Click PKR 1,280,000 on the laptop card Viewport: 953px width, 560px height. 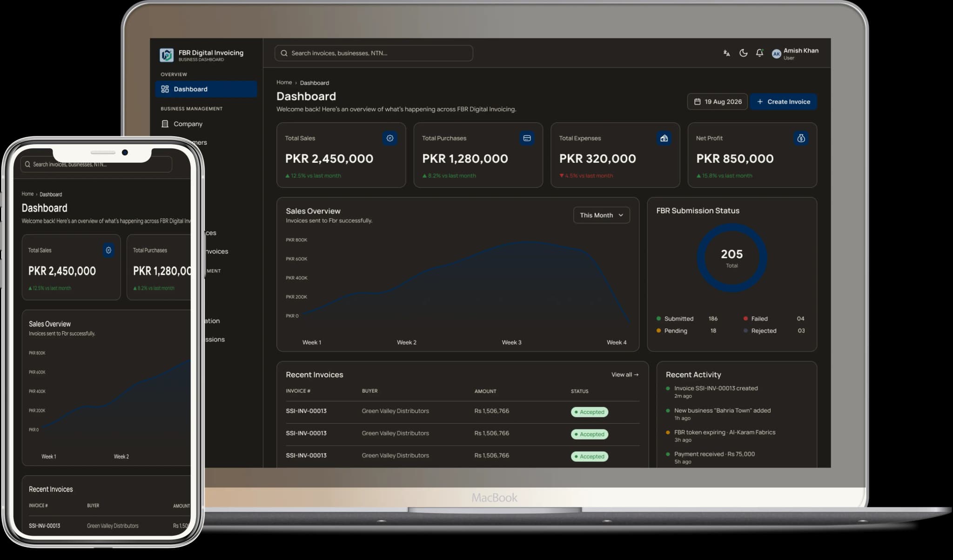click(x=465, y=159)
